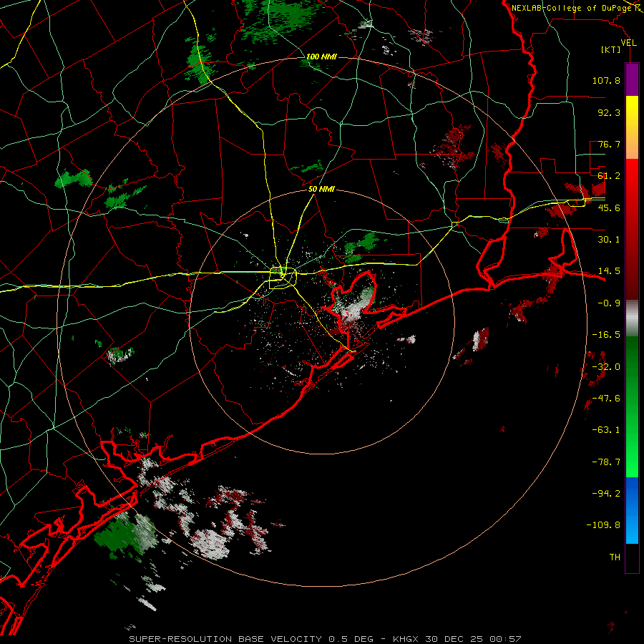Select the -47.6 scale value

click(606, 399)
